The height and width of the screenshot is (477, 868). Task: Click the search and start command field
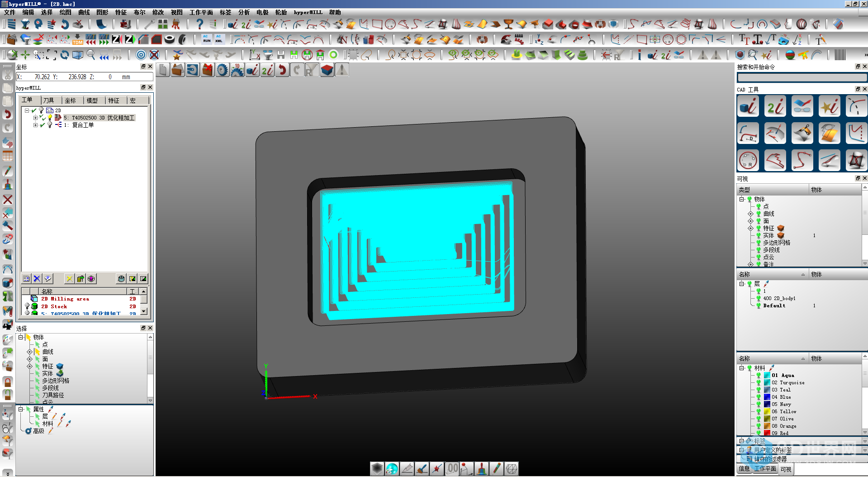click(802, 78)
